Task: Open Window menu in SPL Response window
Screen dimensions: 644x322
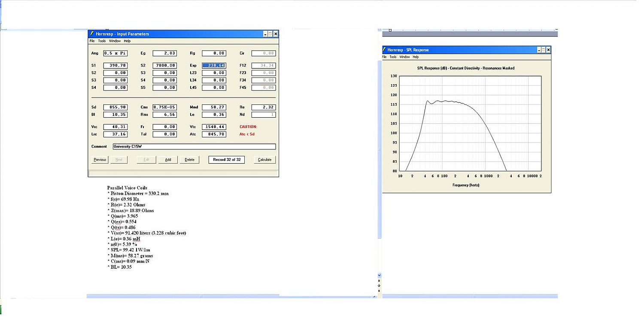Action: tap(404, 57)
